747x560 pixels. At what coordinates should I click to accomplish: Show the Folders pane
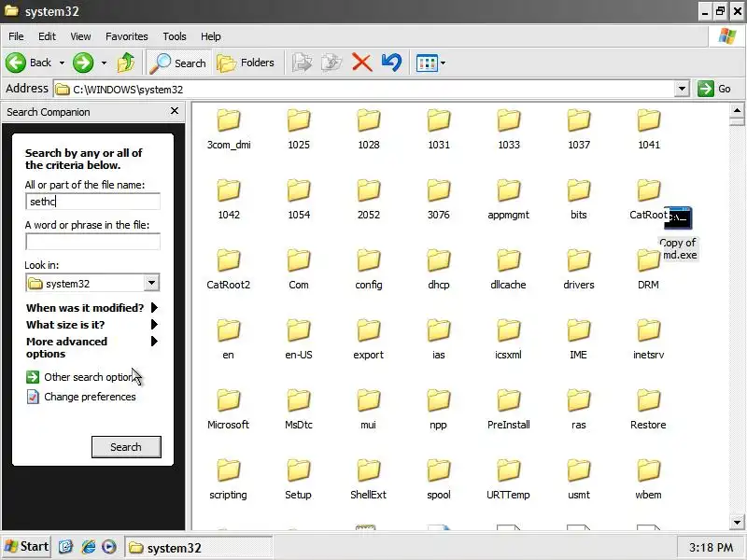246,63
